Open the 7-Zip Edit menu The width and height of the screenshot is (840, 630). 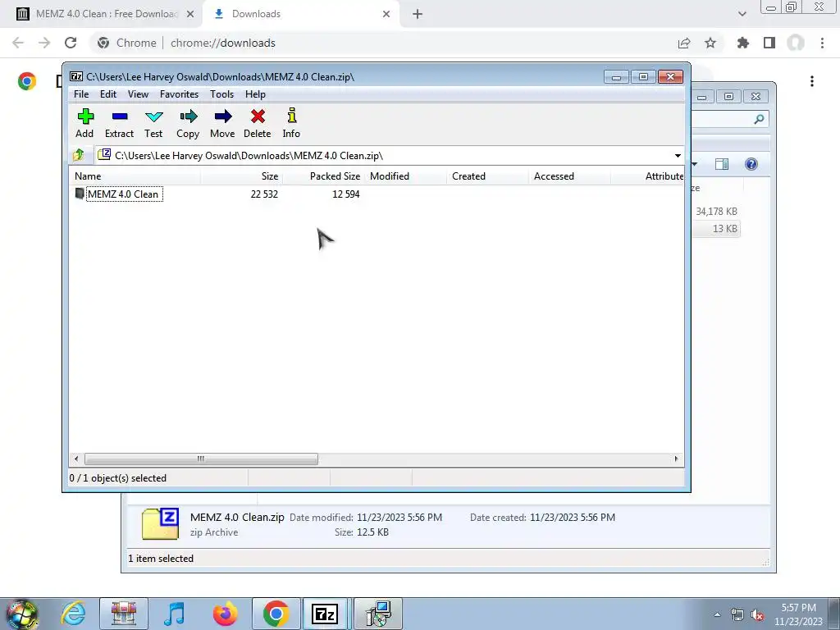[x=108, y=94]
